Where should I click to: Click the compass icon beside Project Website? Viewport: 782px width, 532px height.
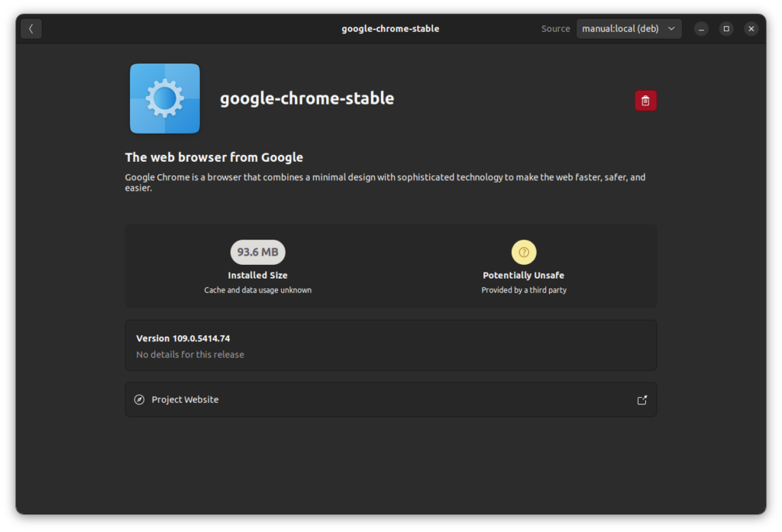coord(140,400)
